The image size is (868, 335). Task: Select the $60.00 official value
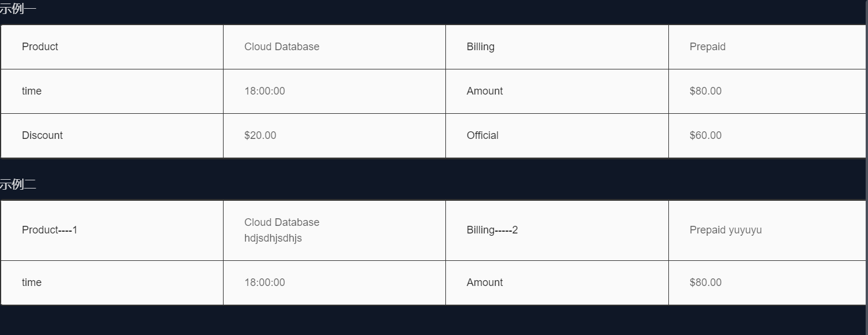706,135
